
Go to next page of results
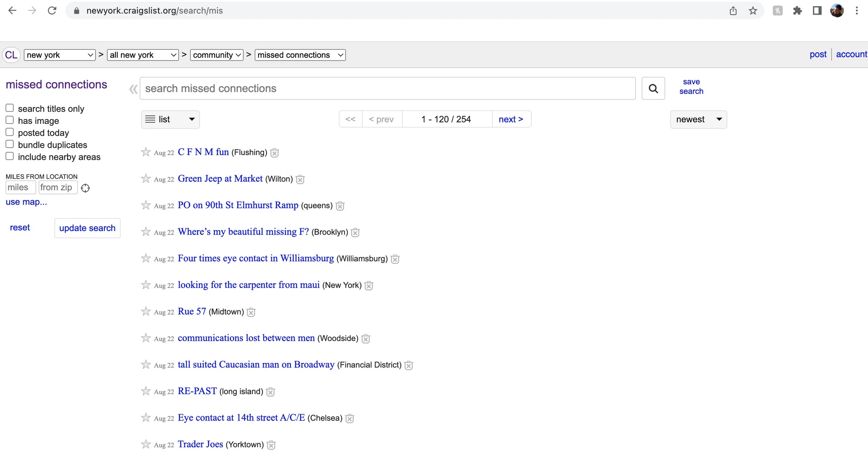point(511,119)
